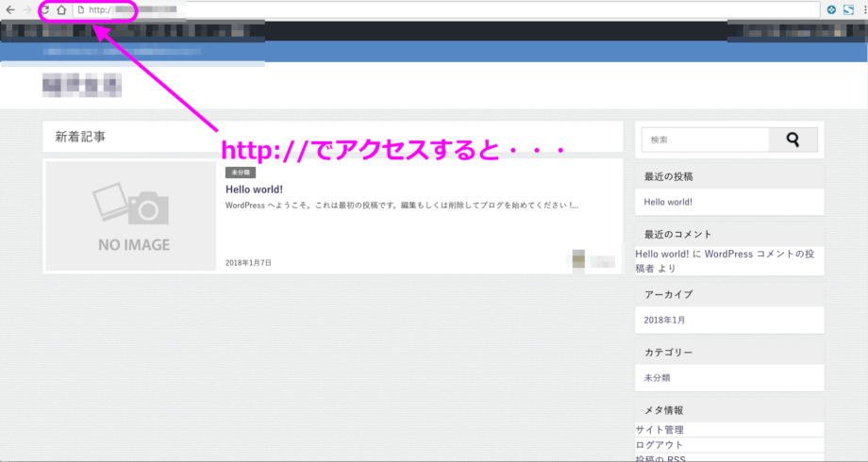
Task: Click the page info icon before http://
Action: pyautogui.click(x=81, y=9)
